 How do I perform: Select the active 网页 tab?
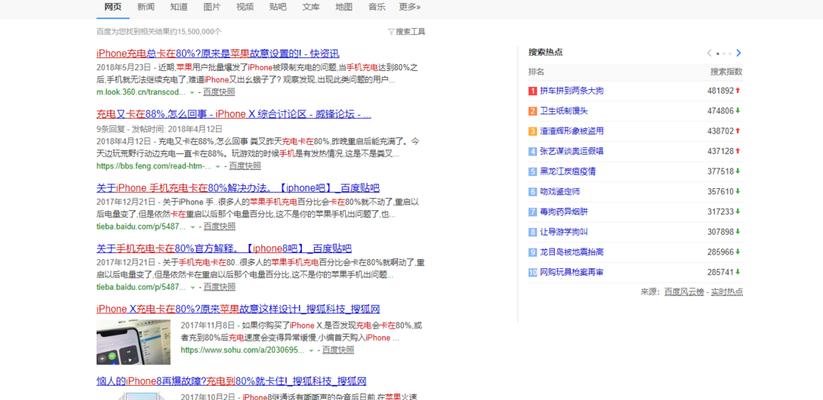tap(113, 7)
